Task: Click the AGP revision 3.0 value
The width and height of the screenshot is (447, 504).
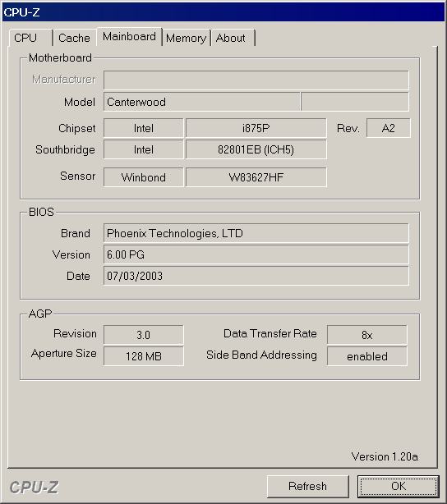Action: pyautogui.click(x=144, y=335)
